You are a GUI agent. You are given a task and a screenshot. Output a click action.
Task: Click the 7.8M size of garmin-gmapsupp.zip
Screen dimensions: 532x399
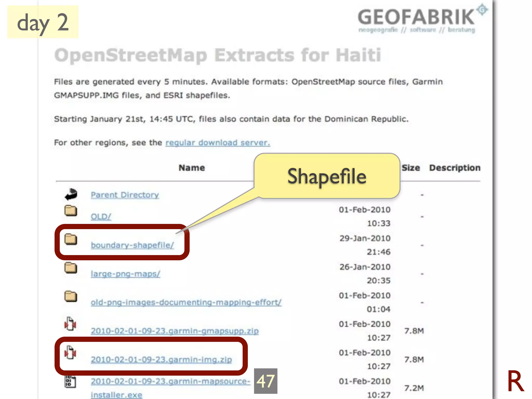414,331
